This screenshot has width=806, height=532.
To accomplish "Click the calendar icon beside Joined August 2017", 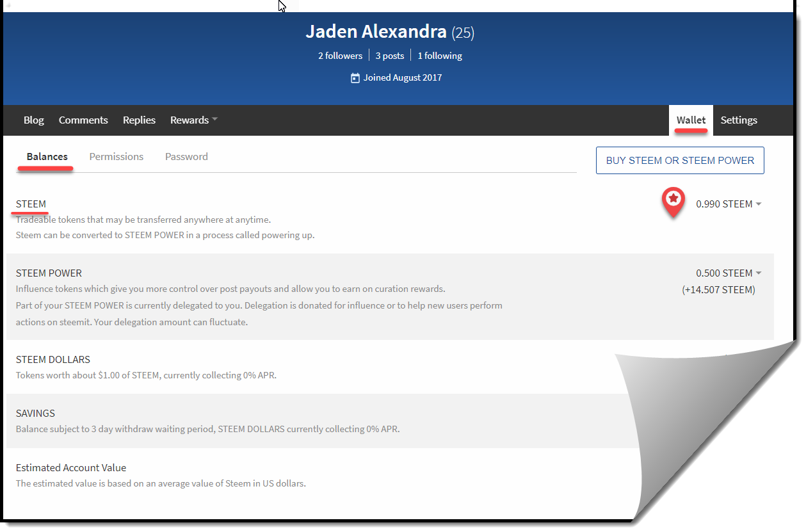I will coord(355,78).
